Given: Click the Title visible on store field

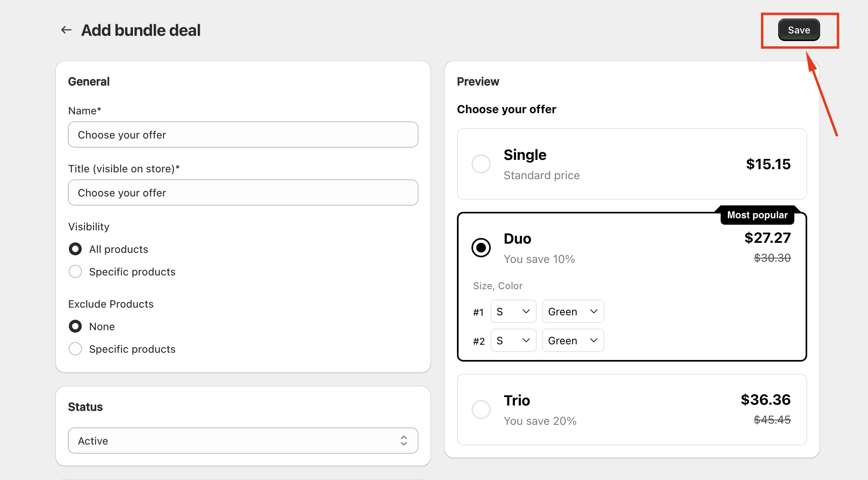Looking at the screenshot, I should coord(243,192).
